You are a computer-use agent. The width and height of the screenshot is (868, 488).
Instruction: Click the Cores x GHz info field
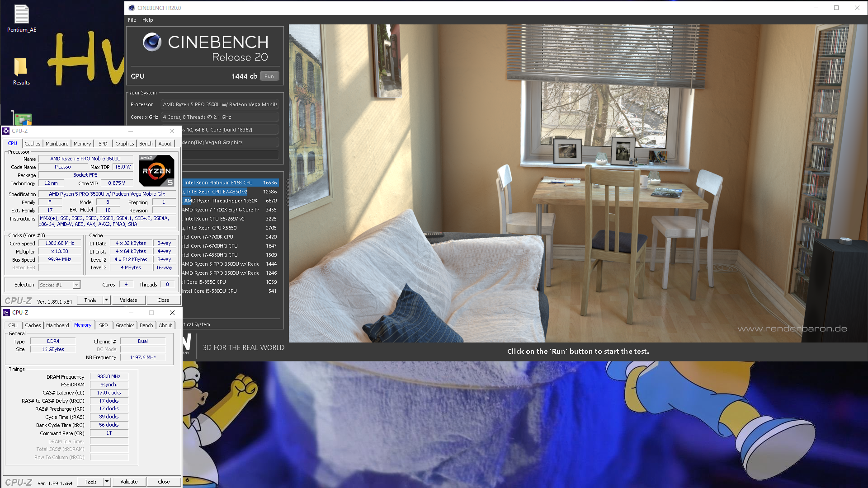[x=220, y=117]
